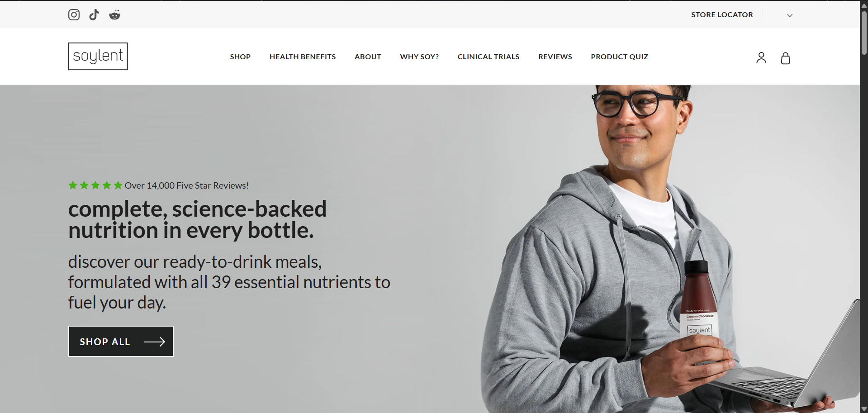Open the Instagram social link

coord(74,15)
